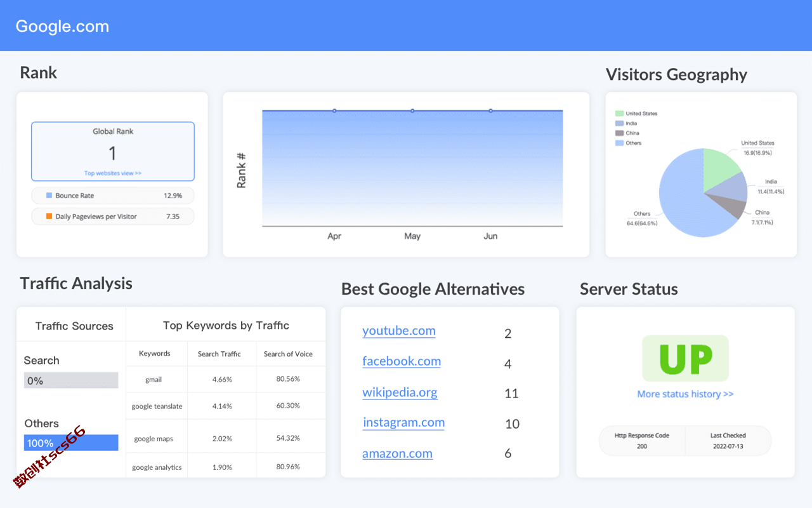Open wikipedia.org alternative link
Image resolution: width=812 pixels, height=508 pixels.
tap(400, 392)
